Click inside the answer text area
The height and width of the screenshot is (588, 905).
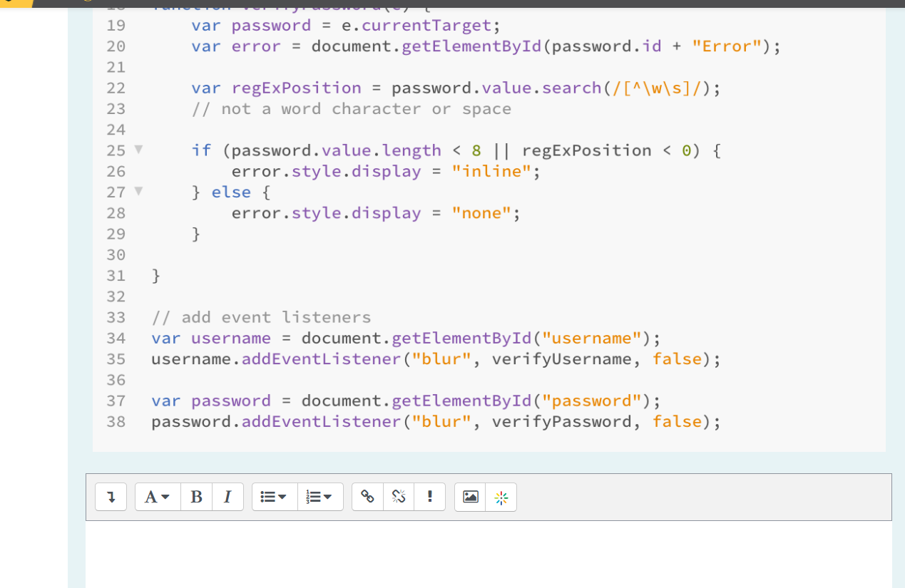[489, 554]
